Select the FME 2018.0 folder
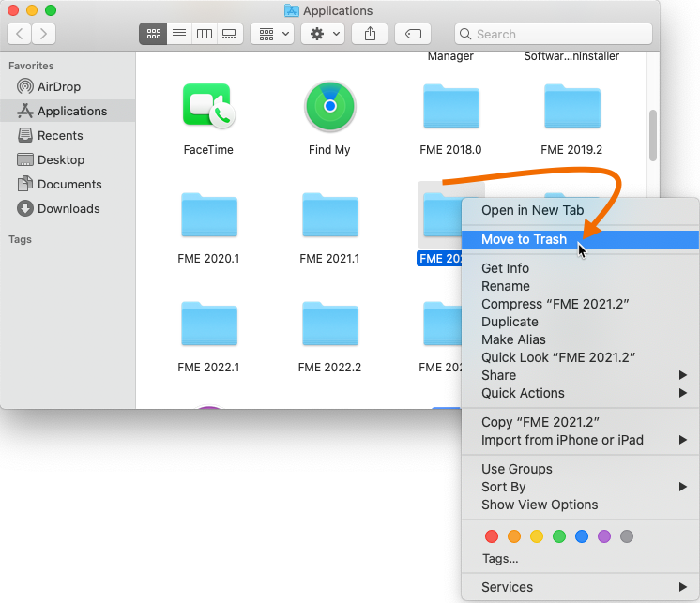Viewport: 700px width, 603px height. coord(451,106)
